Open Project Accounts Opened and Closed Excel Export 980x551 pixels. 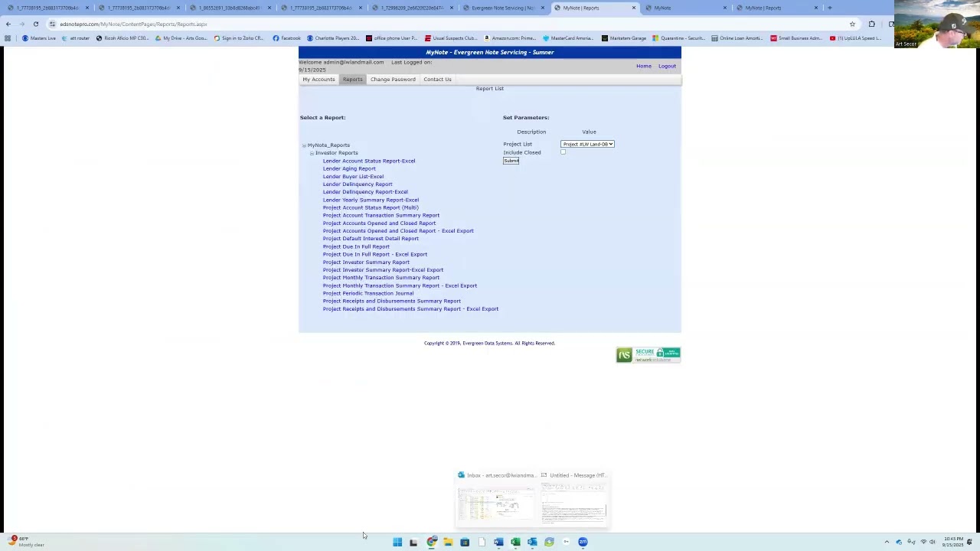tap(398, 230)
